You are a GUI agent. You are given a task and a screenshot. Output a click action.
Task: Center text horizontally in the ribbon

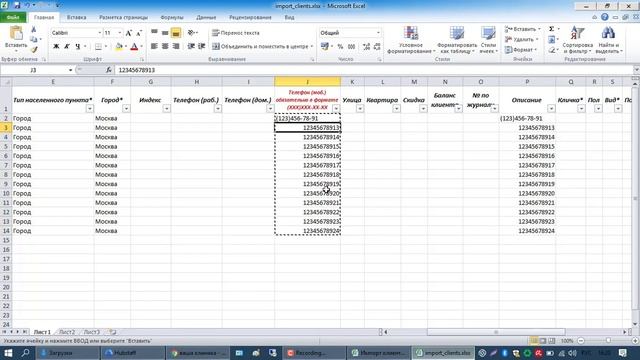point(165,47)
